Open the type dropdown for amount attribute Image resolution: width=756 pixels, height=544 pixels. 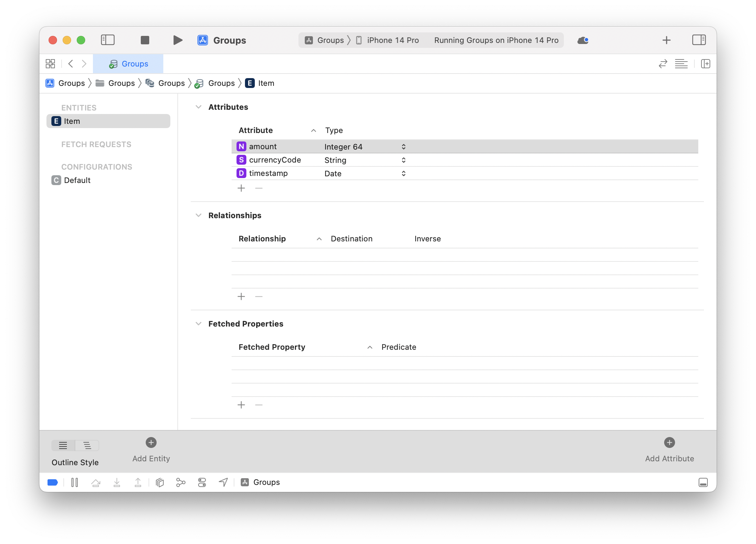(403, 147)
